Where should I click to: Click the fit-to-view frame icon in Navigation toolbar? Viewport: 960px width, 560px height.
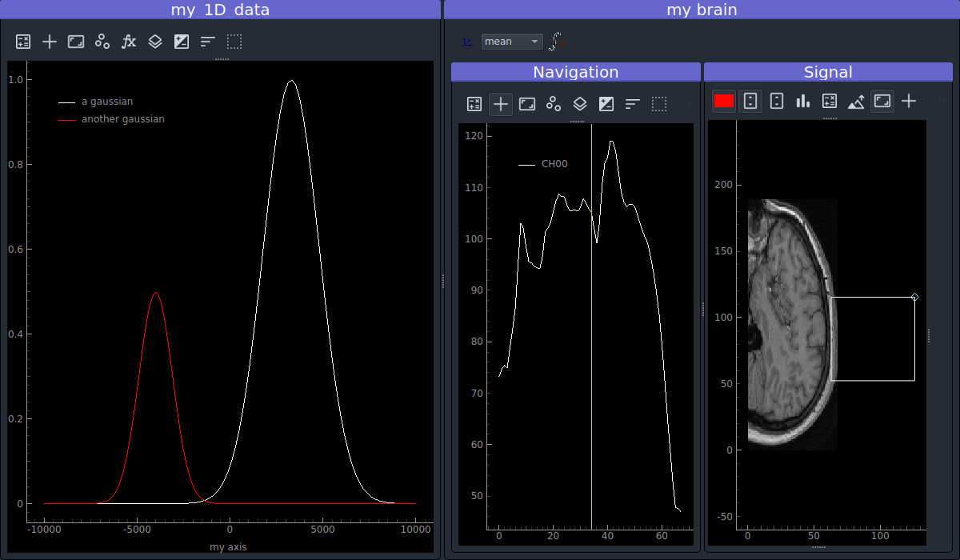[527, 104]
